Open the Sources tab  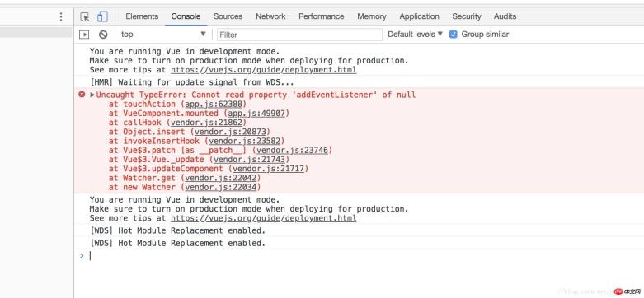228,16
